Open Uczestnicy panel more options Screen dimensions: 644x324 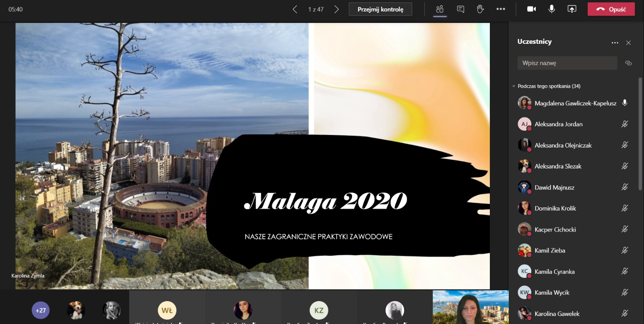(x=615, y=43)
